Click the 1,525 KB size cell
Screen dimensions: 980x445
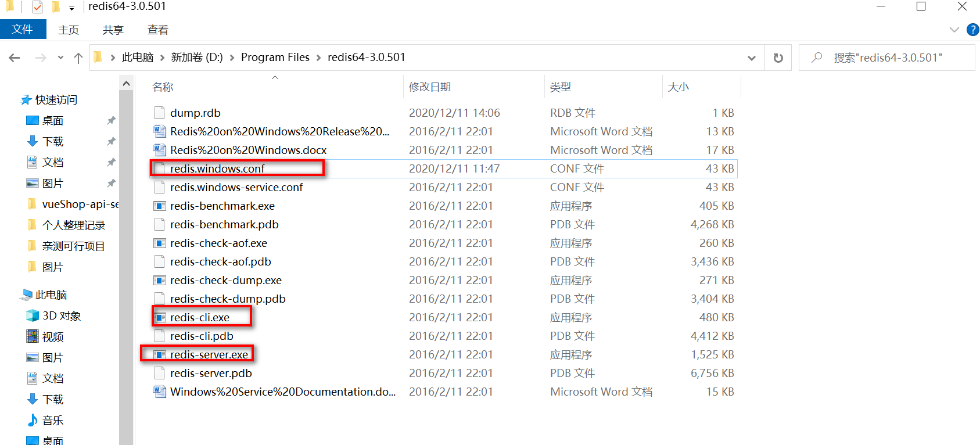712,354
